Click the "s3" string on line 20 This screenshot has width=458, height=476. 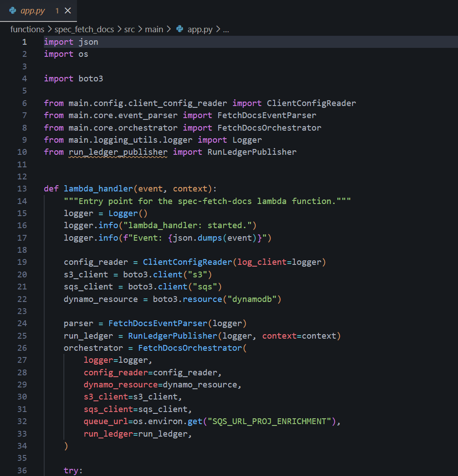[197, 275]
